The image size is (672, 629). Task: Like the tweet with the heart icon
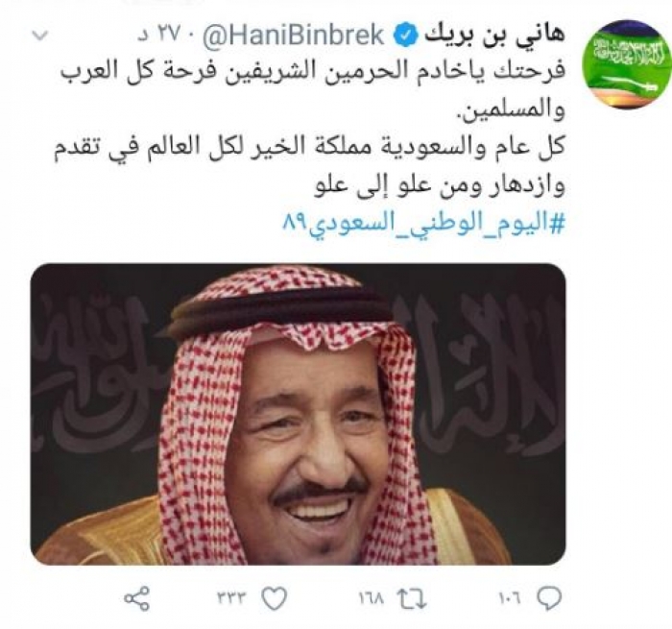tap(275, 597)
